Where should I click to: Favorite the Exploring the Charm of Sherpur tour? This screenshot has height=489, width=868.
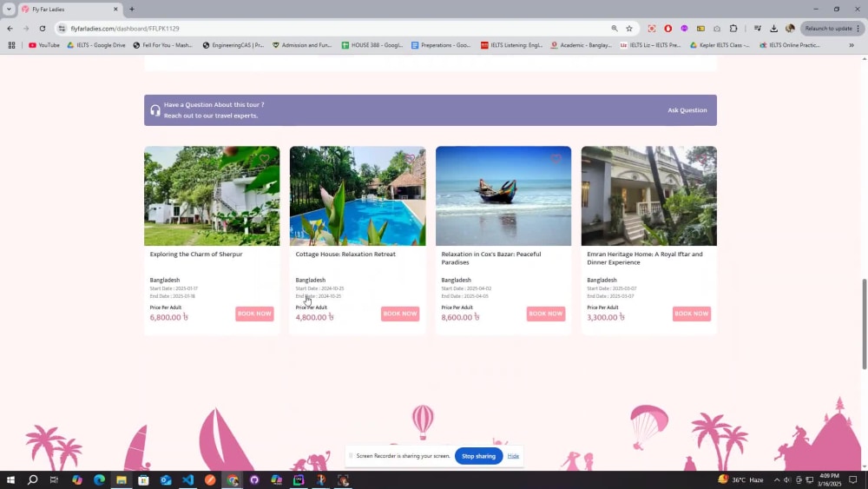tap(264, 160)
